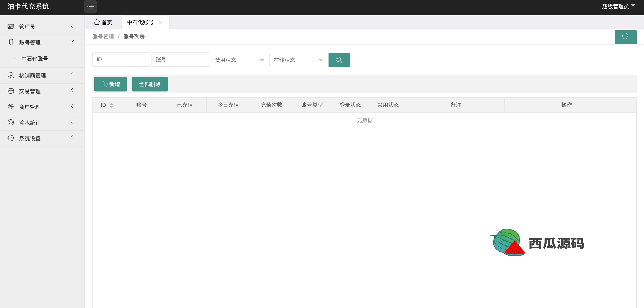Click the magnifier search button
The width and height of the screenshot is (644, 308).
339,60
